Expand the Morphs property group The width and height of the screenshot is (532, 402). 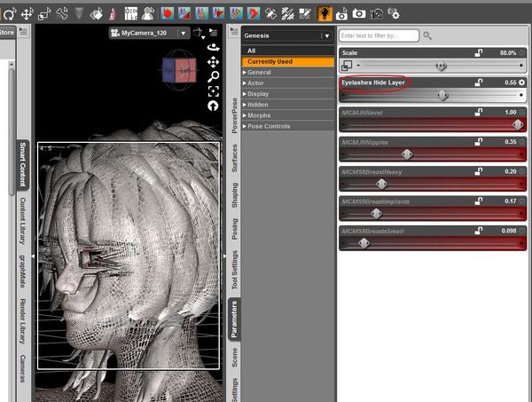pyautogui.click(x=287, y=115)
